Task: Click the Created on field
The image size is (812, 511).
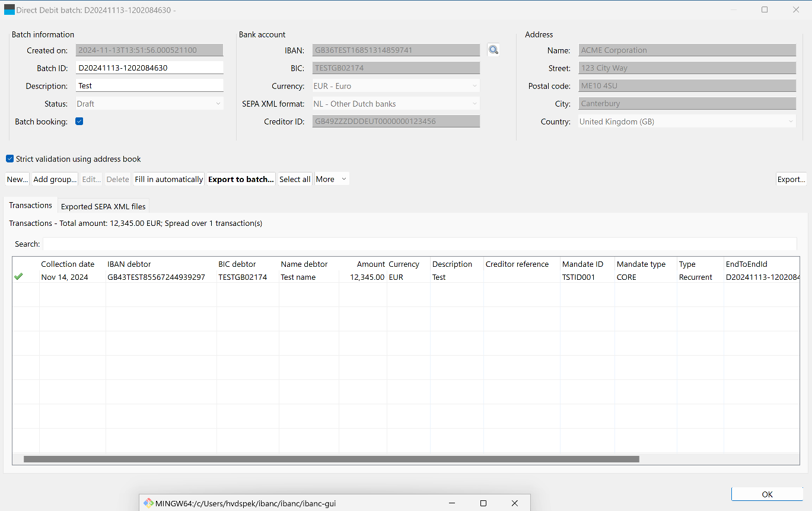Action: [x=149, y=50]
